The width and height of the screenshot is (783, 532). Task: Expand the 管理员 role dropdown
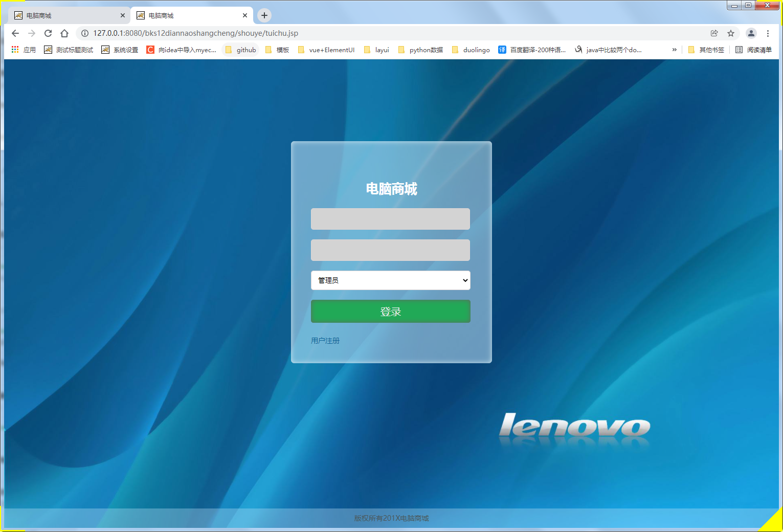(x=390, y=280)
